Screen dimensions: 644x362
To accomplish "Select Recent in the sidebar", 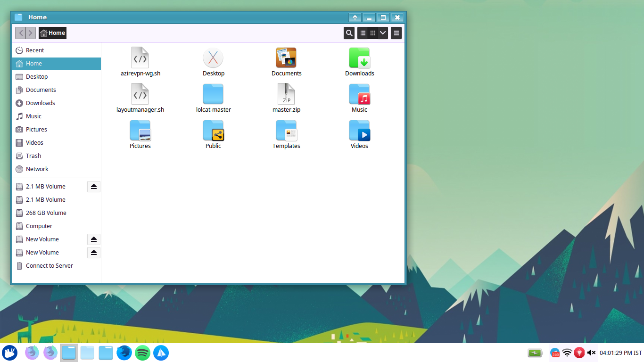I will (x=35, y=50).
